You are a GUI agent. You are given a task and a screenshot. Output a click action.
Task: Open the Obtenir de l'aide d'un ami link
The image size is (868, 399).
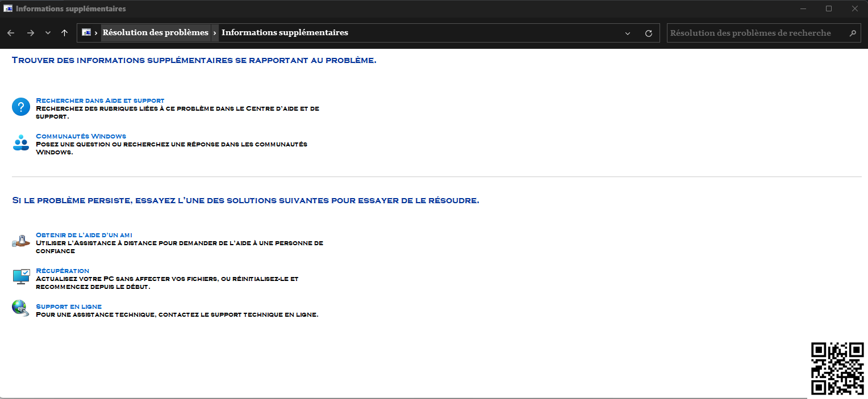84,235
